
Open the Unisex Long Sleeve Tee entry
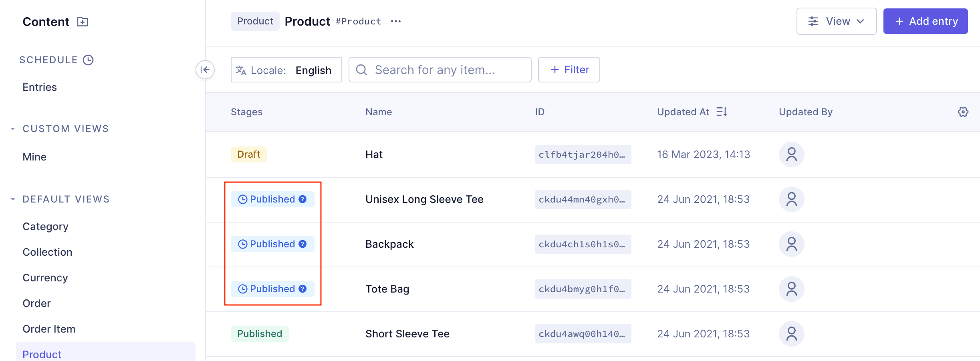click(x=424, y=199)
